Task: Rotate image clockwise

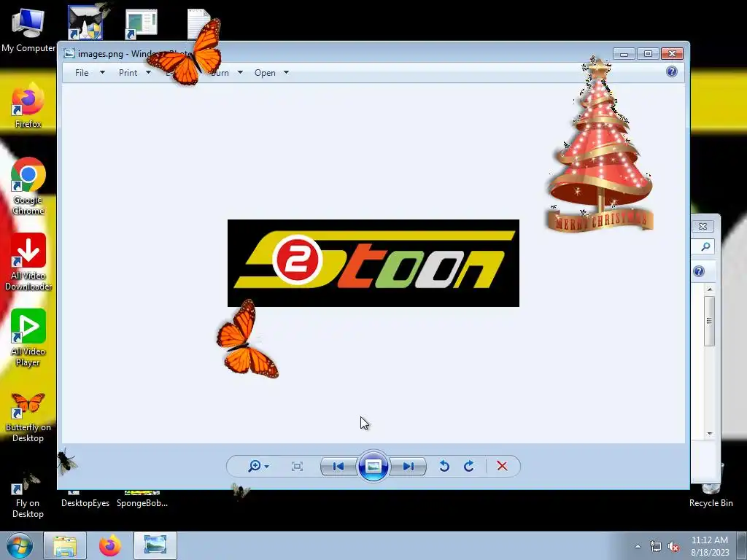Action: click(469, 466)
